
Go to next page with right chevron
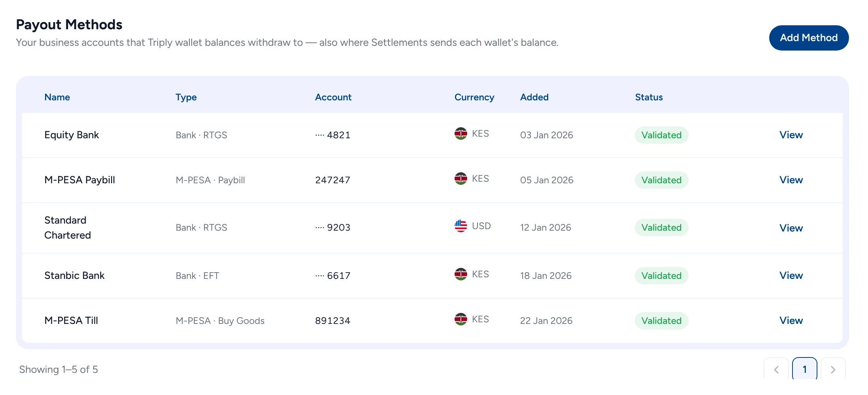tap(833, 369)
